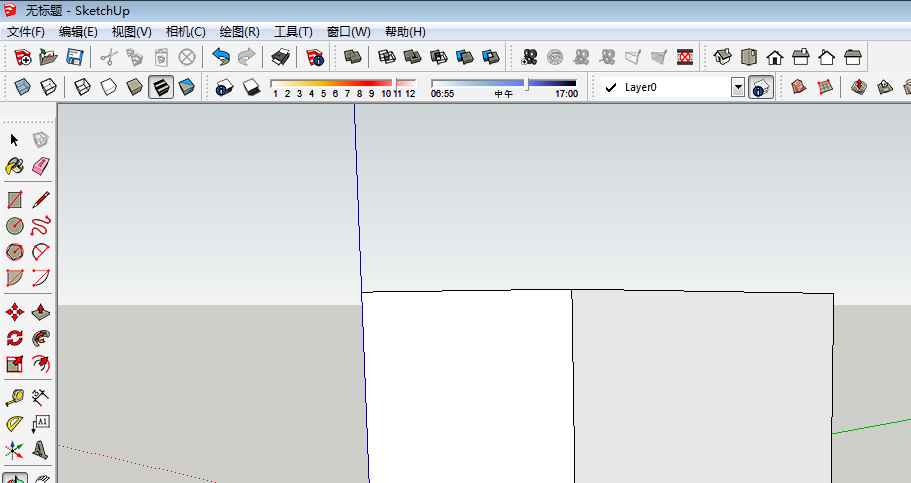Open the 视图(V) menu
This screenshot has width=911, height=483.
point(131,32)
